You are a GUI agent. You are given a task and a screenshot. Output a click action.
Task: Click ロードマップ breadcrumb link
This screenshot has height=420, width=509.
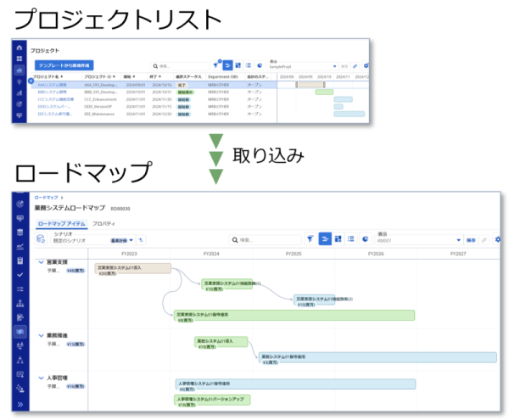(46, 198)
